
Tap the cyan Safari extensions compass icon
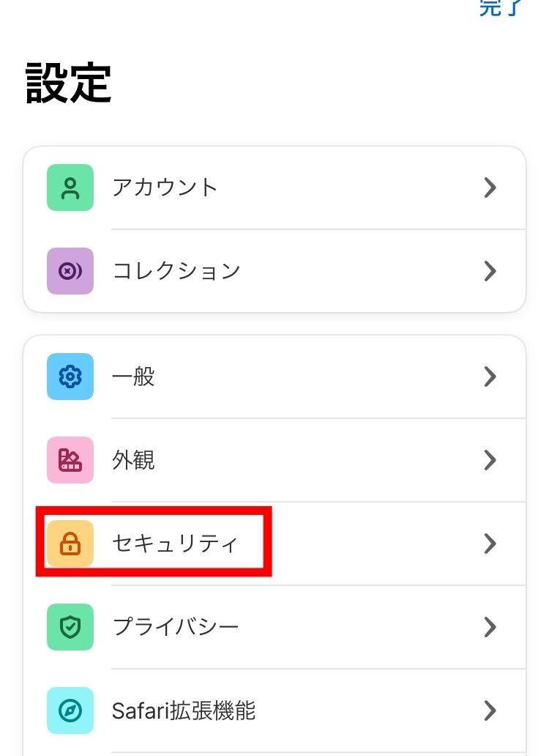(x=70, y=711)
